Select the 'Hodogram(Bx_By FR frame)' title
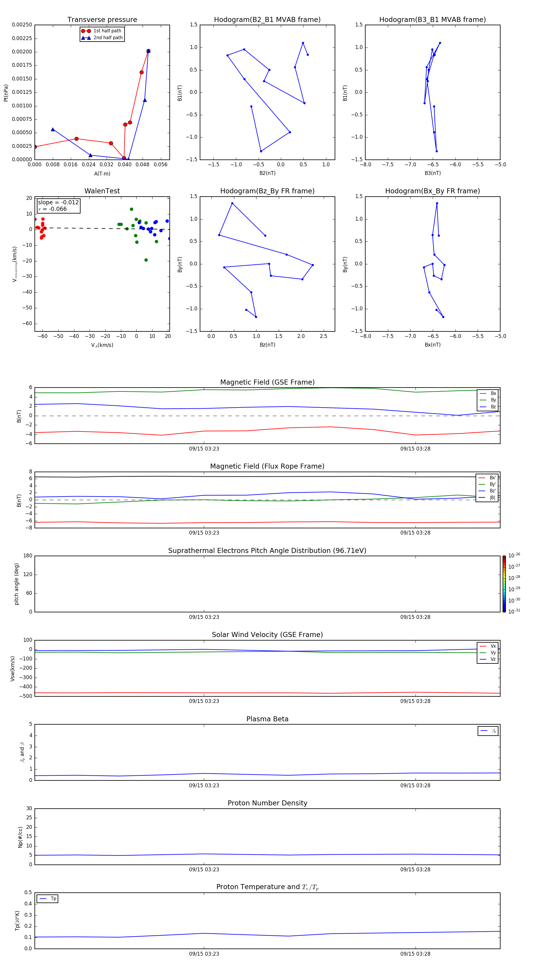The height and width of the screenshot is (980, 535). (x=432, y=191)
